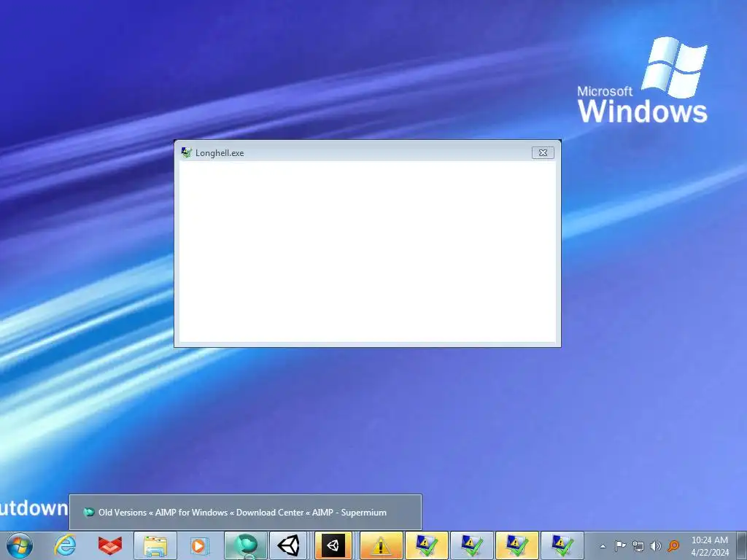Open the white Unity editor taskbar icon
Image resolution: width=747 pixels, height=560 pixels.
pos(289,545)
